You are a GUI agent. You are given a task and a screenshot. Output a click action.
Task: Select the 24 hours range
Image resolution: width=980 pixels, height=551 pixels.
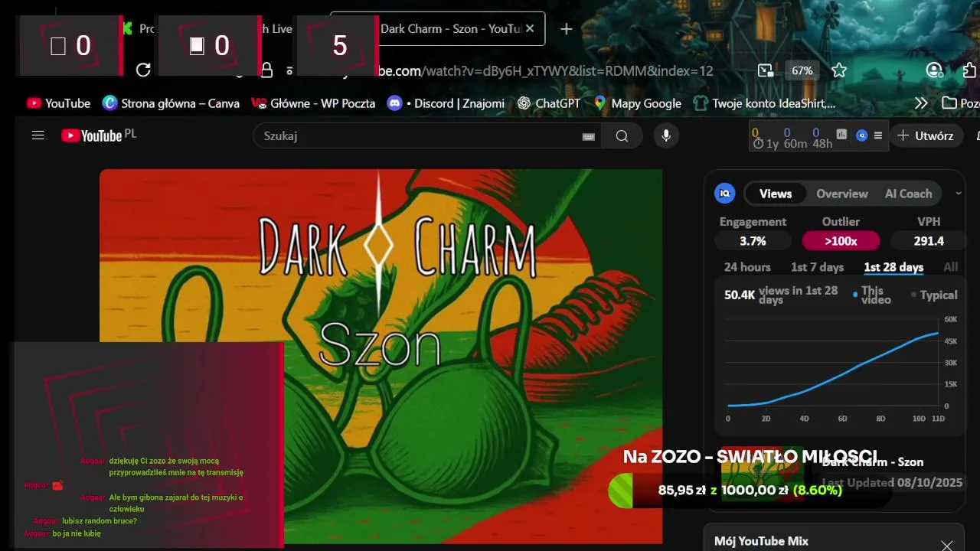tap(747, 267)
